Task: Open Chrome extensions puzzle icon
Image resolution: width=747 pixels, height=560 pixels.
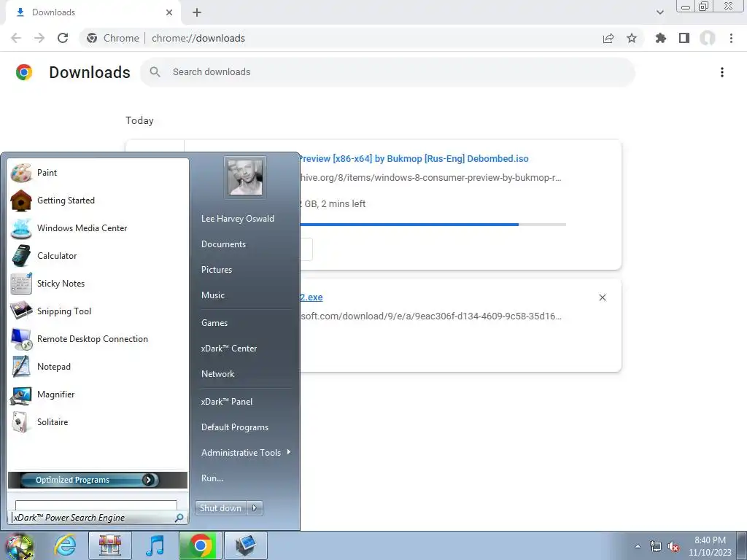Action: coord(660,38)
